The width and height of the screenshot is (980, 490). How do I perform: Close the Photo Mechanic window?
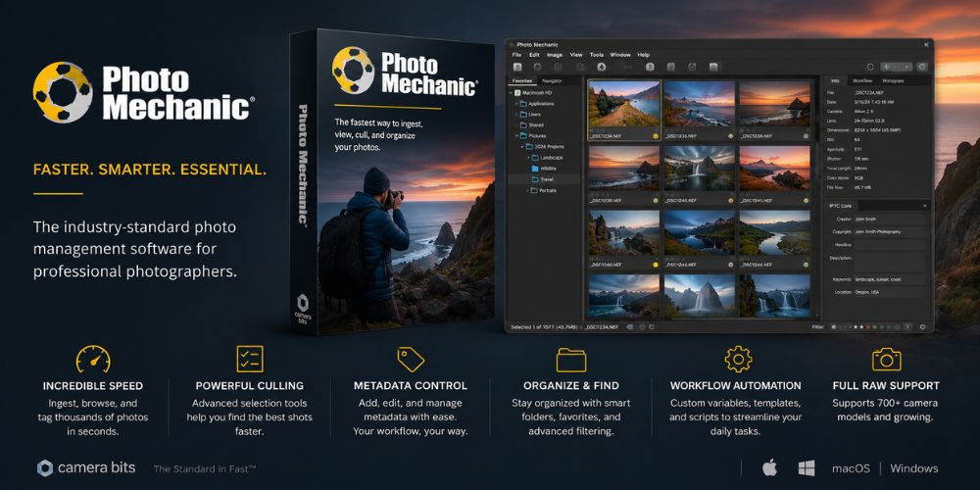pos(926,45)
